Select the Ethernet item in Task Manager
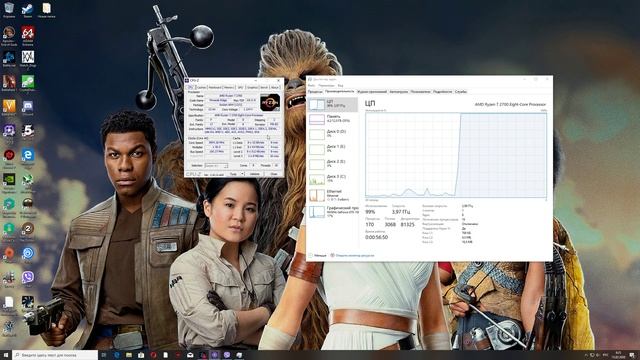Screen dimensions: 640x360 point(333,195)
